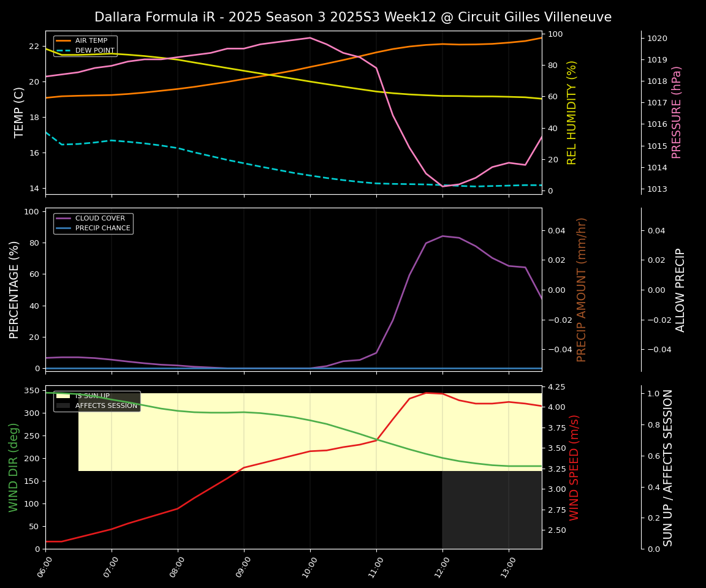Click the TEMP (C) axis label

18,113
